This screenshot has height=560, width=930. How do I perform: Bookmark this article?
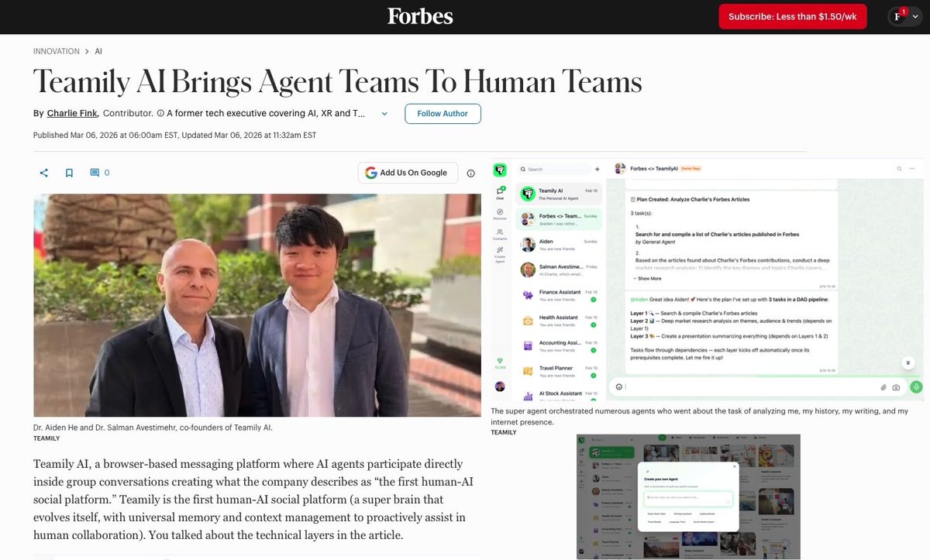pyautogui.click(x=69, y=173)
